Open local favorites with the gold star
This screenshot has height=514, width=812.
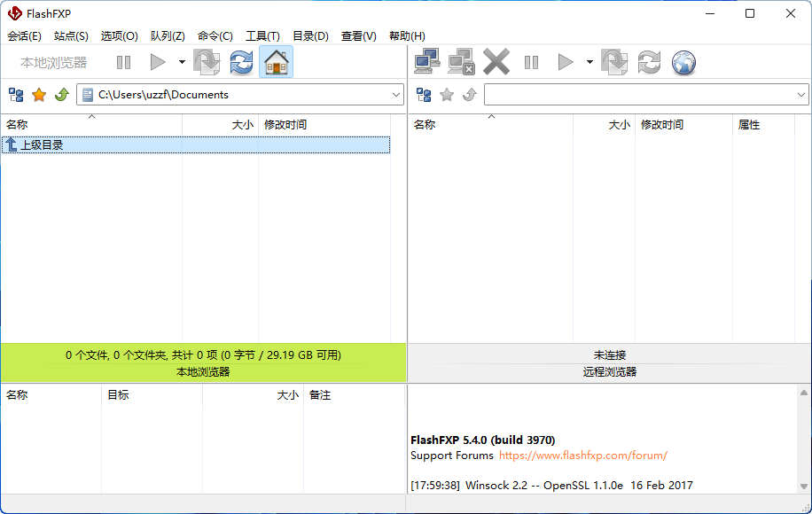[x=39, y=95]
